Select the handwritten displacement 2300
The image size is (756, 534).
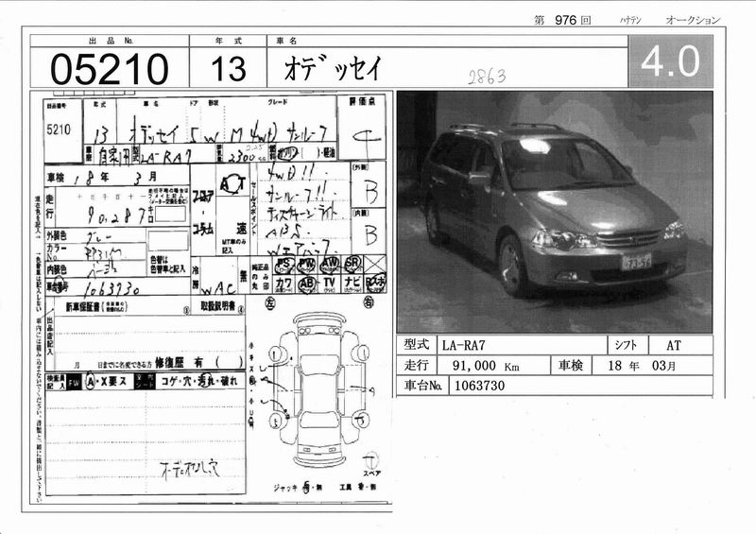point(241,155)
